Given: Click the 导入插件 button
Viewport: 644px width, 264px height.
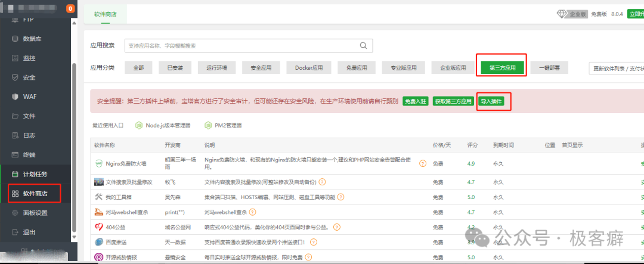Looking at the screenshot, I should tap(492, 101).
